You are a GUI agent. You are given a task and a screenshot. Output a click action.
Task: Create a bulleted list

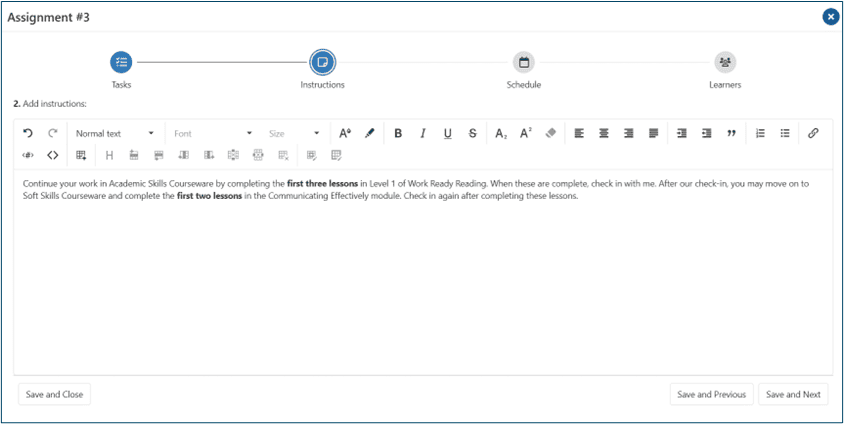pyautogui.click(x=785, y=133)
